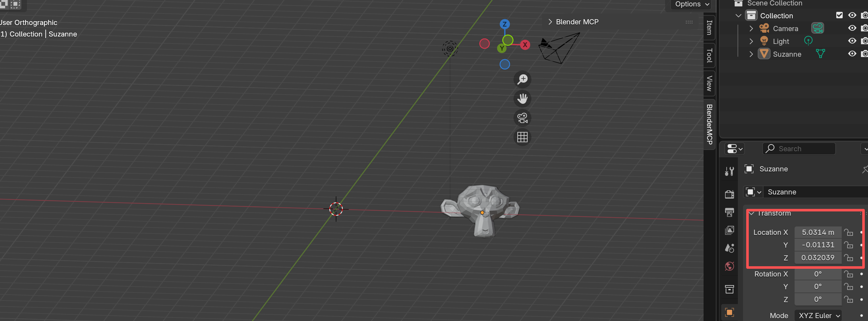Uncheck the Collection checkbox in outliner
868x321 pixels.
(839, 15)
